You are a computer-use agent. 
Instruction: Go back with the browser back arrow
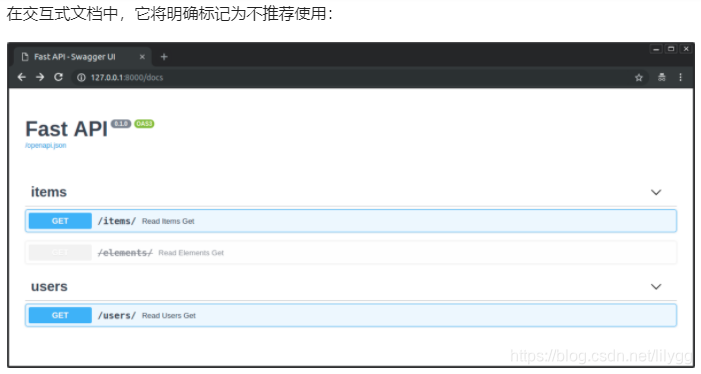[x=21, y=77]
